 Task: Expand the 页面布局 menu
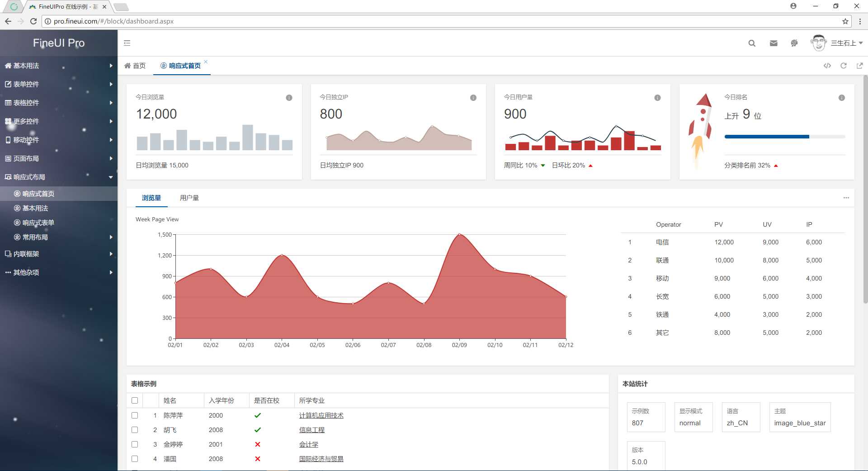pos(59,158)
